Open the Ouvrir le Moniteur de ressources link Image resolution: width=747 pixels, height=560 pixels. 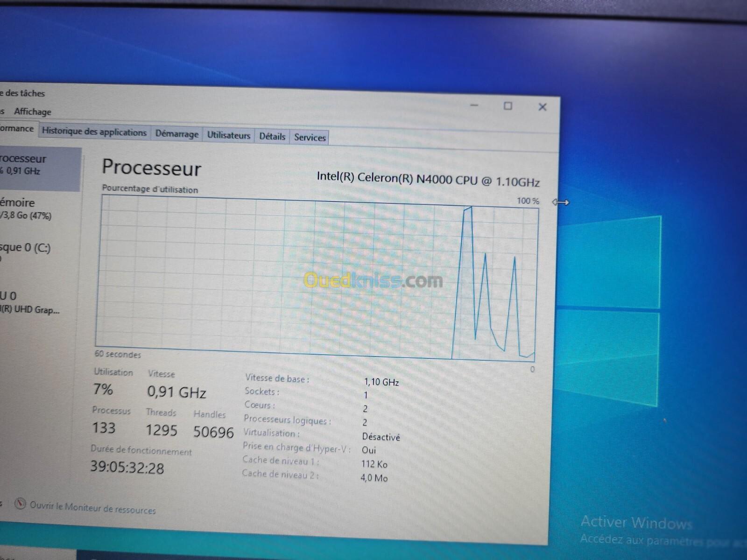[x=92, y=507]
